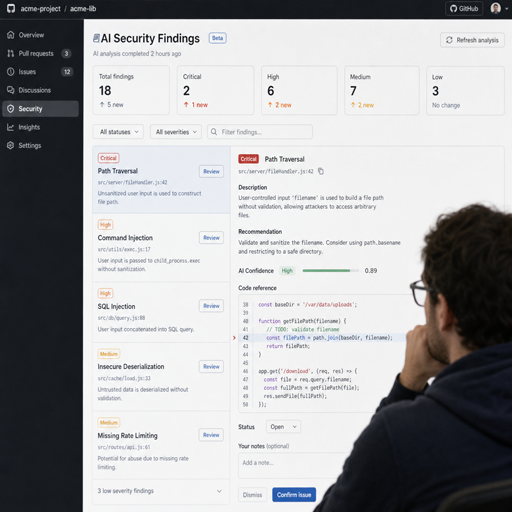The image size is (512, 512).
Task: Open the All severities dropdown
Action: [176, 132]
